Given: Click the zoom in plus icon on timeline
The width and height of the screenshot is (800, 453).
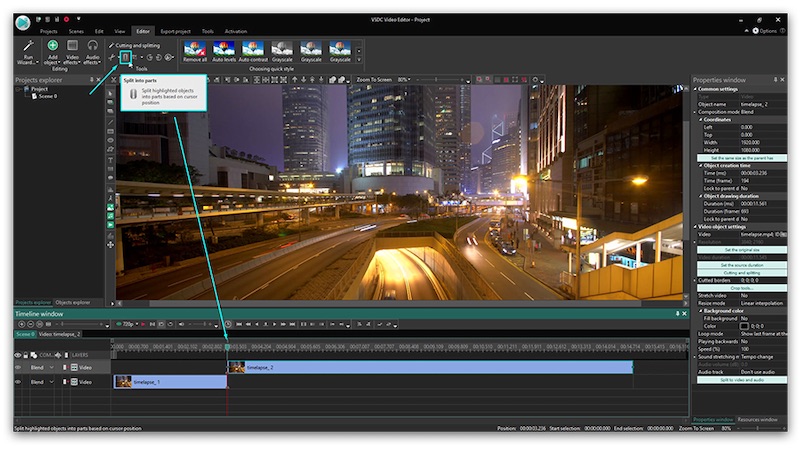Looking at the screenshot, I should 21,324.
